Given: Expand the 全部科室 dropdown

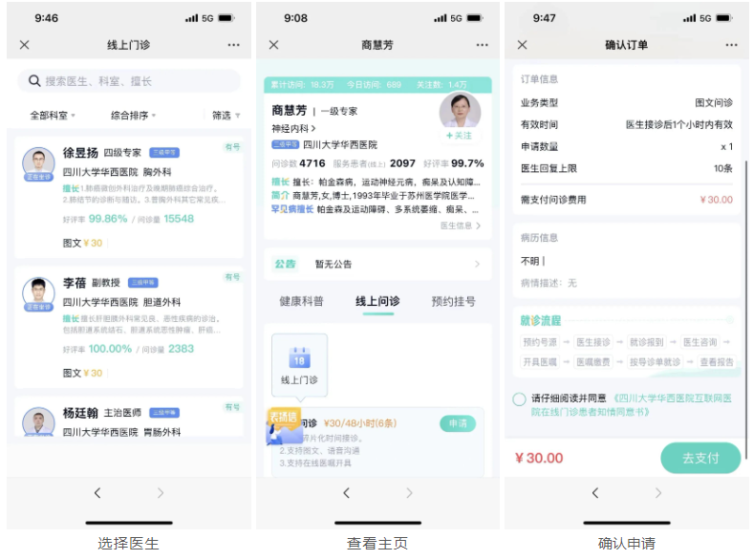Looking at the screenshot, I should pyautogui.click(x=53, y=116).
